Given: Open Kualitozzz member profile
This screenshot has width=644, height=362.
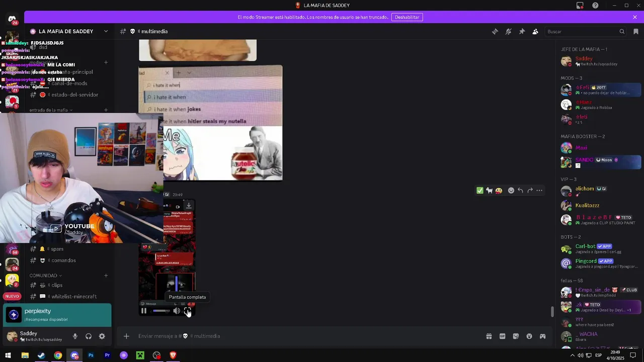Looking at the screenshot, I should coord(599,205).
